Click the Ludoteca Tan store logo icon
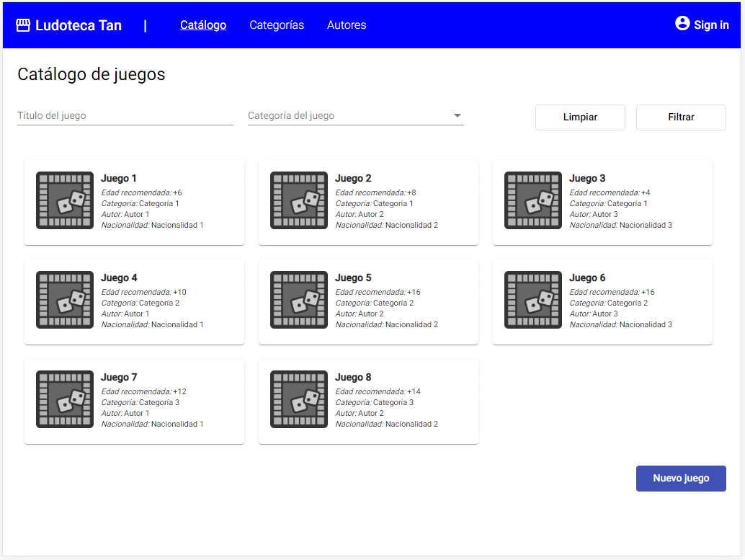The height and width of the screenshot is (560, 745). click(x=24, y=24)
